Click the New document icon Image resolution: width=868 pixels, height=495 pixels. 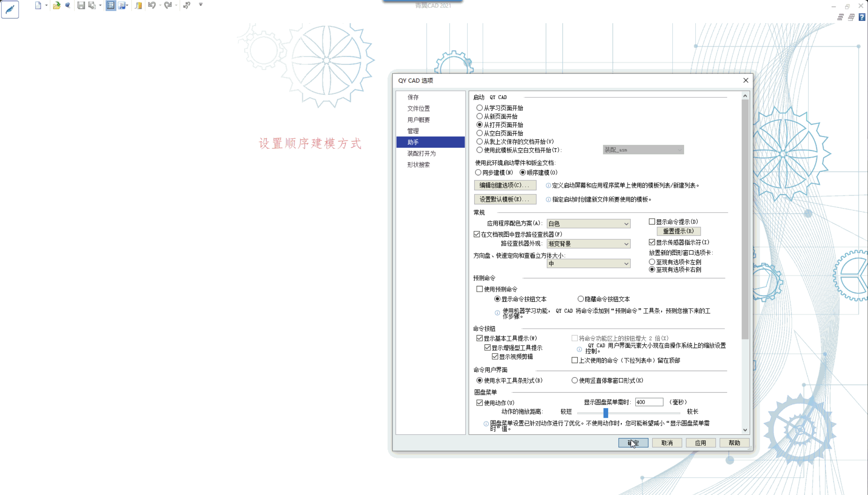(x=38, y=5)
